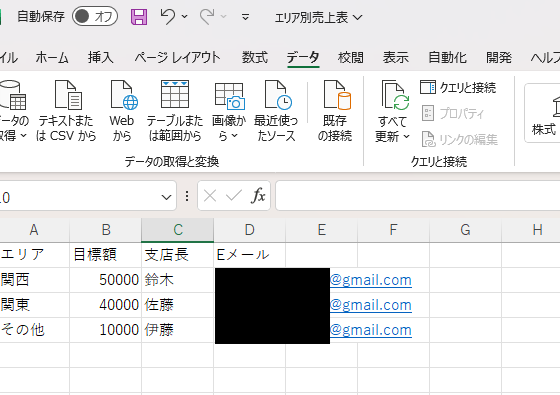Select cell containing その他
560x395 pixels.
35,330
